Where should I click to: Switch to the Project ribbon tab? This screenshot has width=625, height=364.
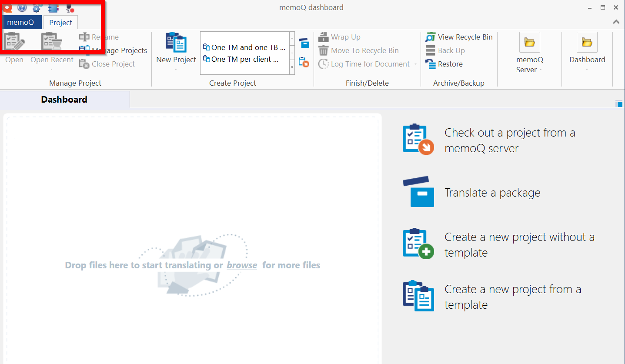(60, 23)
